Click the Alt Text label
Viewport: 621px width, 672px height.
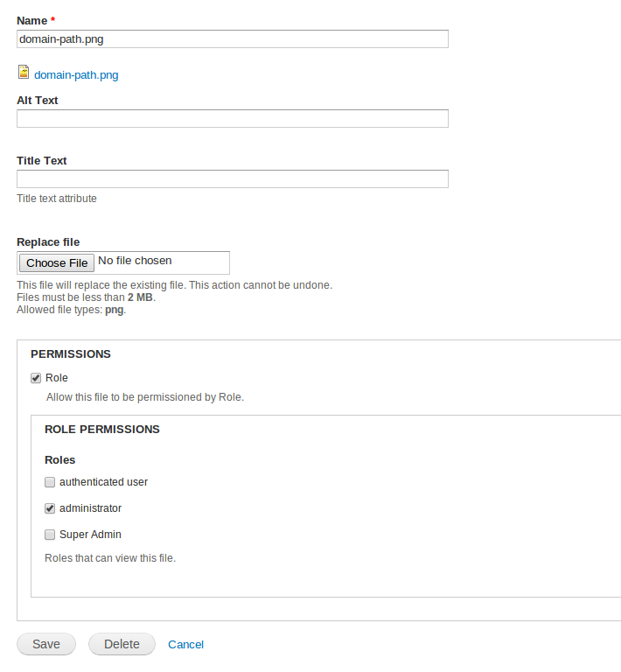(38, 101)
